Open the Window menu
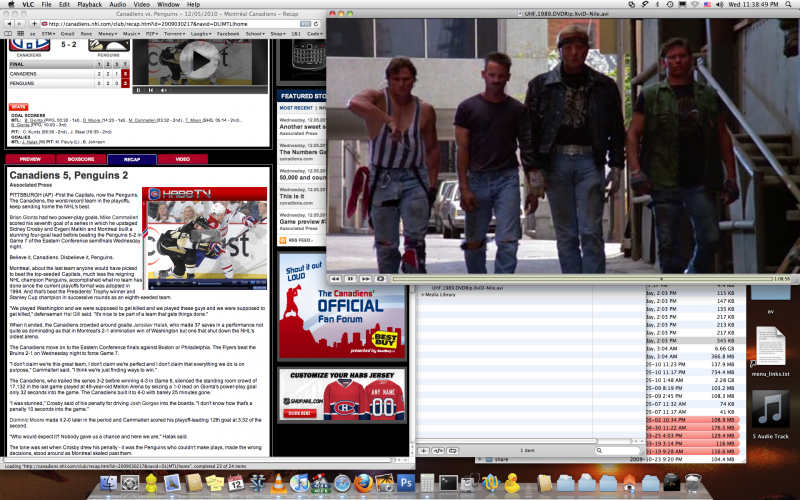 (168, 4)
